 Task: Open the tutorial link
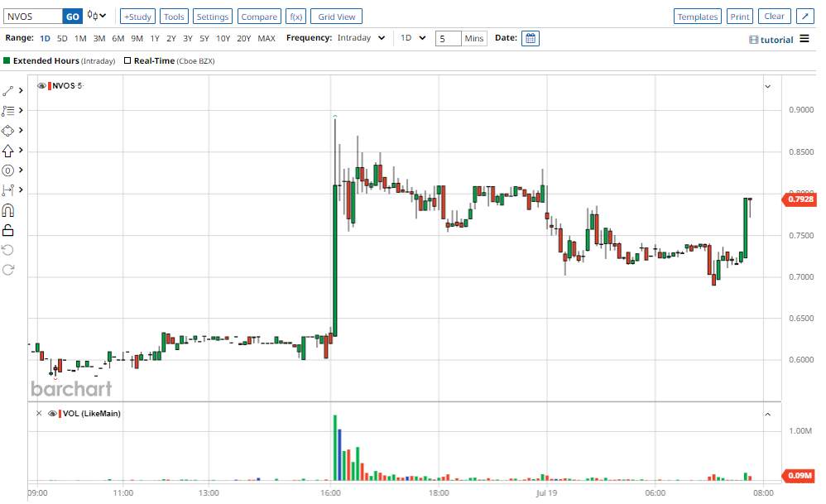(771, 40)
